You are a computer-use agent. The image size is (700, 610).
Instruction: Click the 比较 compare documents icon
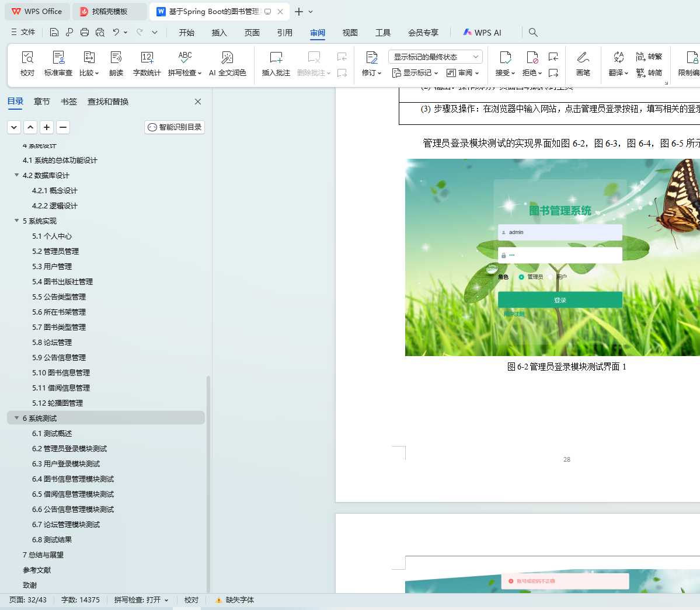coord(89,64)
